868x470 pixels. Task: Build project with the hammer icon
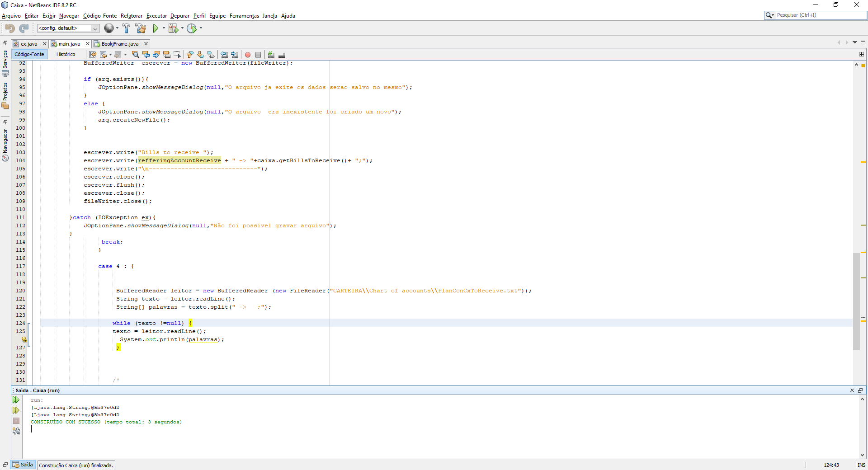point(126,28)
